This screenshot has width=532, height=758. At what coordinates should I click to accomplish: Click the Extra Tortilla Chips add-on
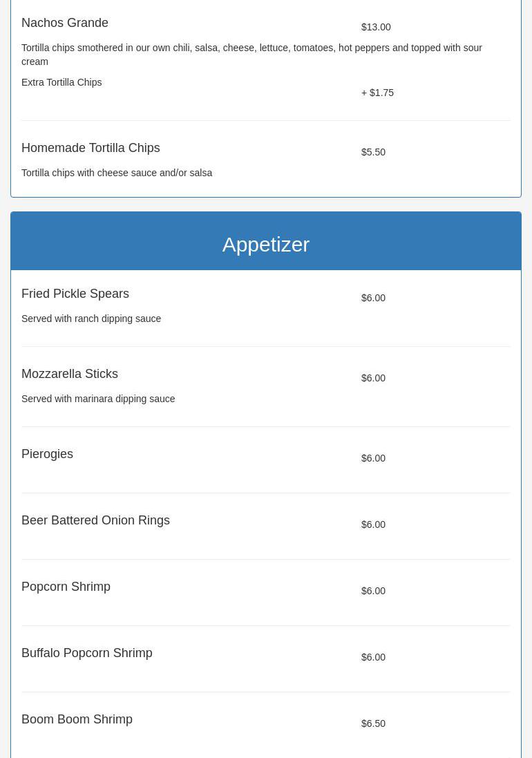click(x=61, y=82)
